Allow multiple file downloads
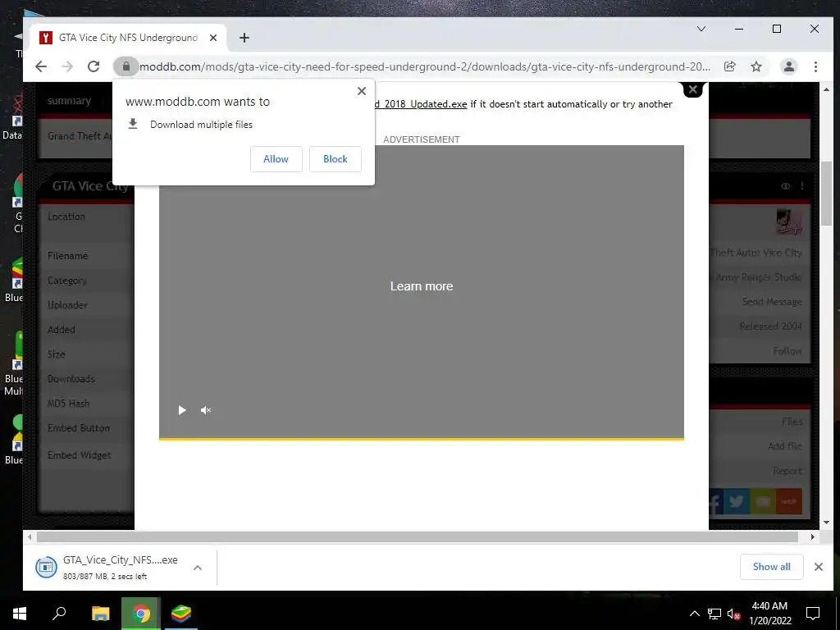The height and width of the screenshot is (630, 840). pos(276,159)
